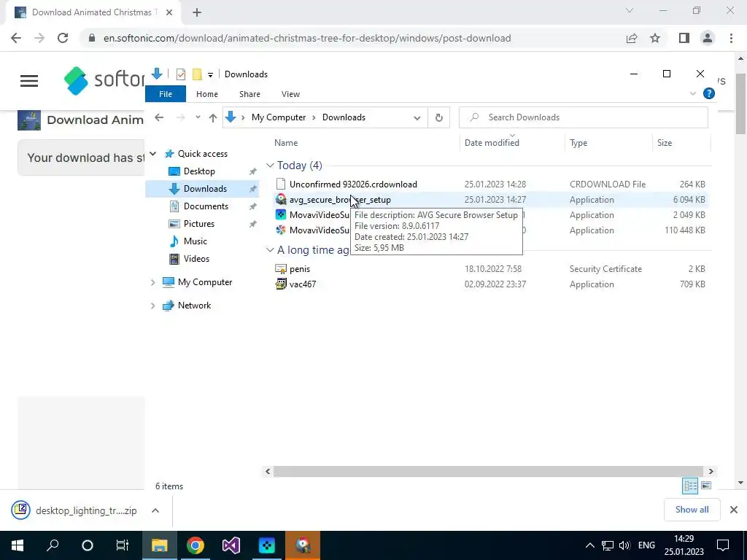
Task: Share this page via Chrome share icon
Action: tap(632, 38)
